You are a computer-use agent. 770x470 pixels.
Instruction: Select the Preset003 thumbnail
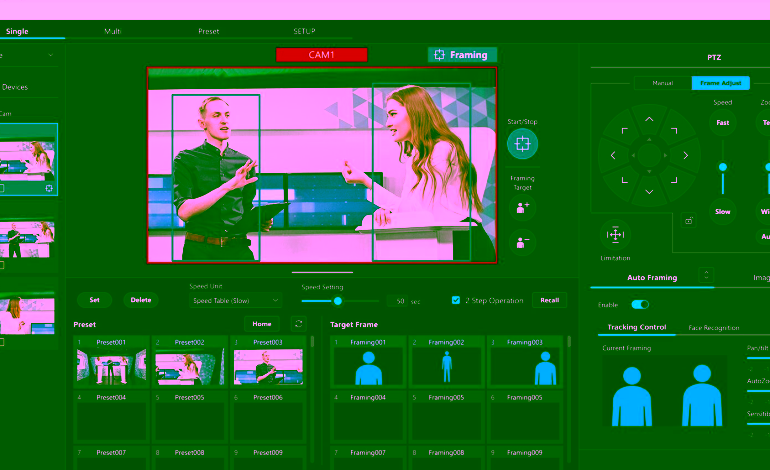click(x=268, y=362)
